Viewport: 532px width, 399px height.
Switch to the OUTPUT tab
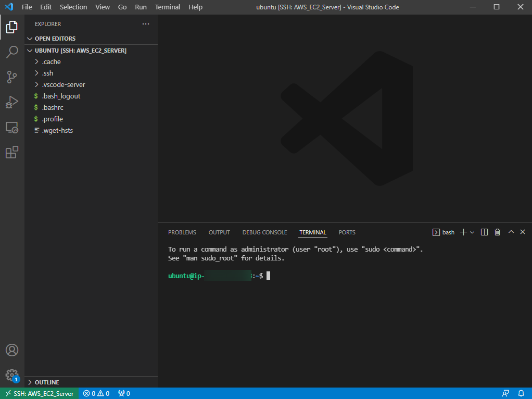219,232
